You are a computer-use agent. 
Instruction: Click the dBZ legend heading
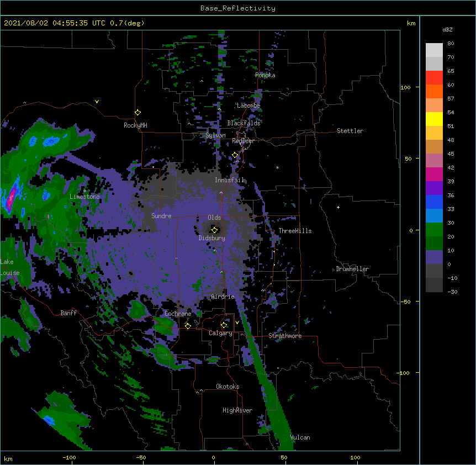pos(447,29)
